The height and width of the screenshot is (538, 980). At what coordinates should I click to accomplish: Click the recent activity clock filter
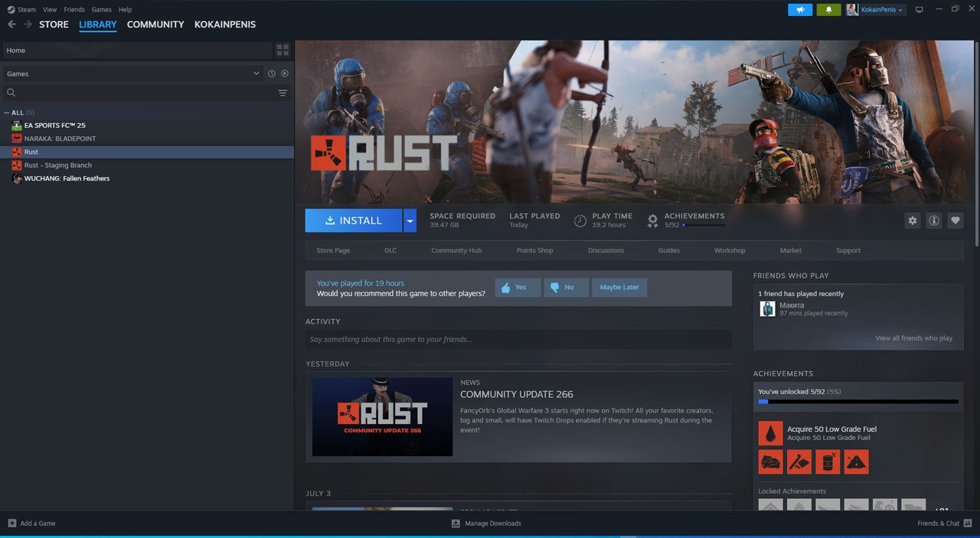point(271,73)
